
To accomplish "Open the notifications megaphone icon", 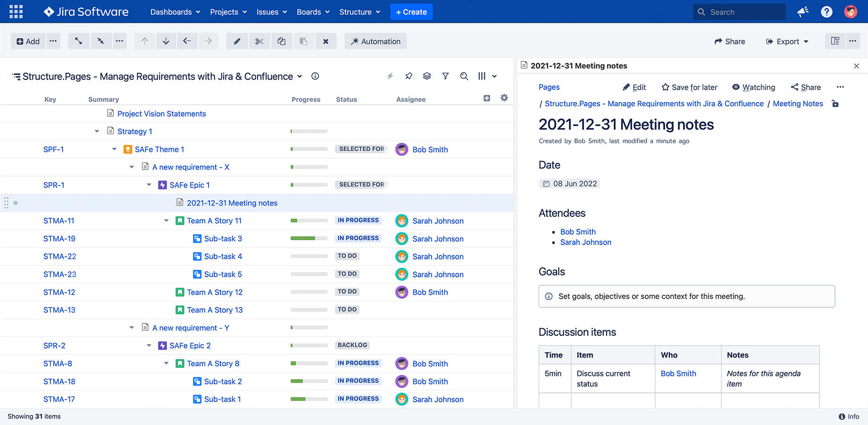I will point(803,12).
